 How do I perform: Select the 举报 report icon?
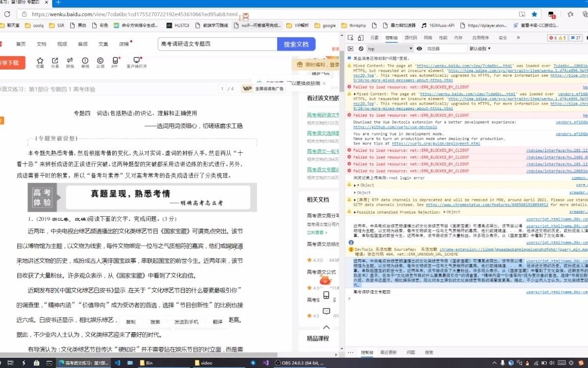[85, 61]
